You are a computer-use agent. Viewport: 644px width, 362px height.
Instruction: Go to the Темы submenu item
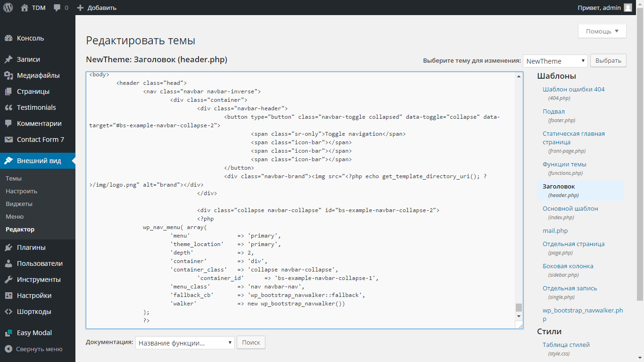pos(14,178)
